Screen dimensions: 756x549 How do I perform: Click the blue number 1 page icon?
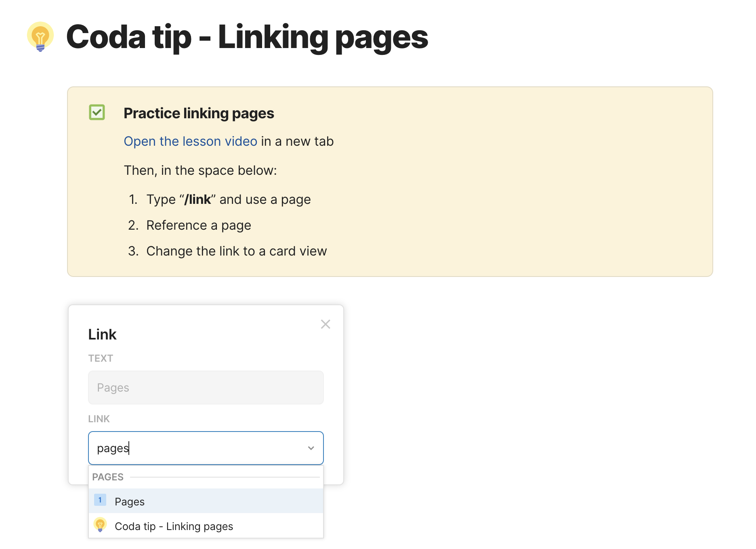(100, 500)
